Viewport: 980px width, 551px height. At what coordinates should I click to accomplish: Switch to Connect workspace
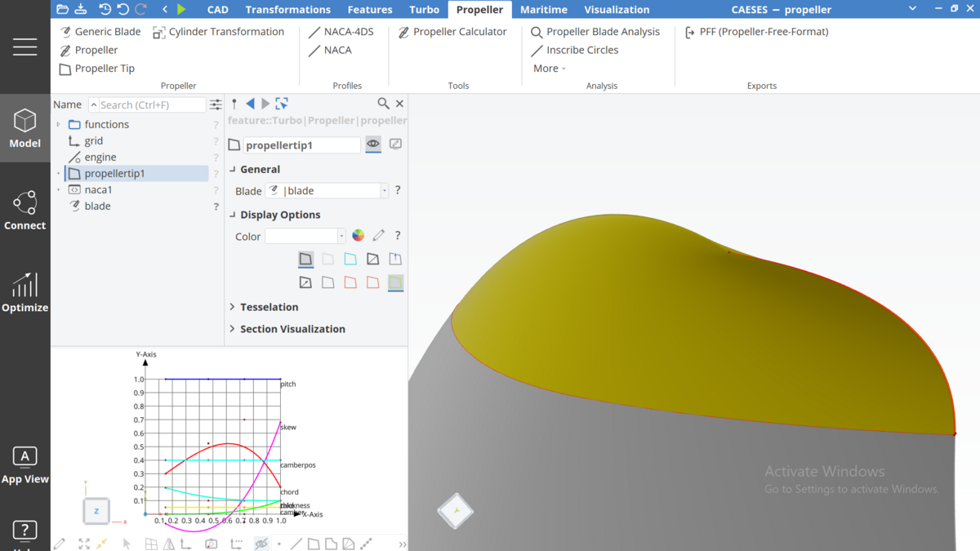pos(25,211)
